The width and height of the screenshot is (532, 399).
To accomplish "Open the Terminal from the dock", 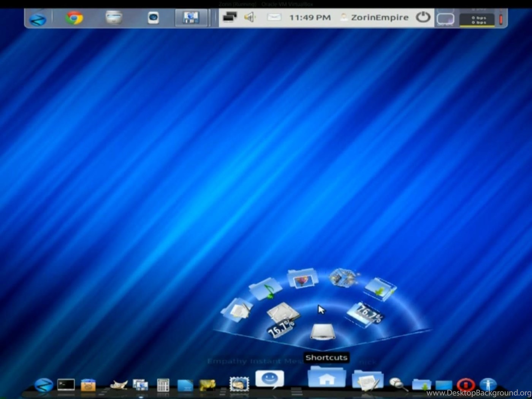I will click(x=66, y=385).
